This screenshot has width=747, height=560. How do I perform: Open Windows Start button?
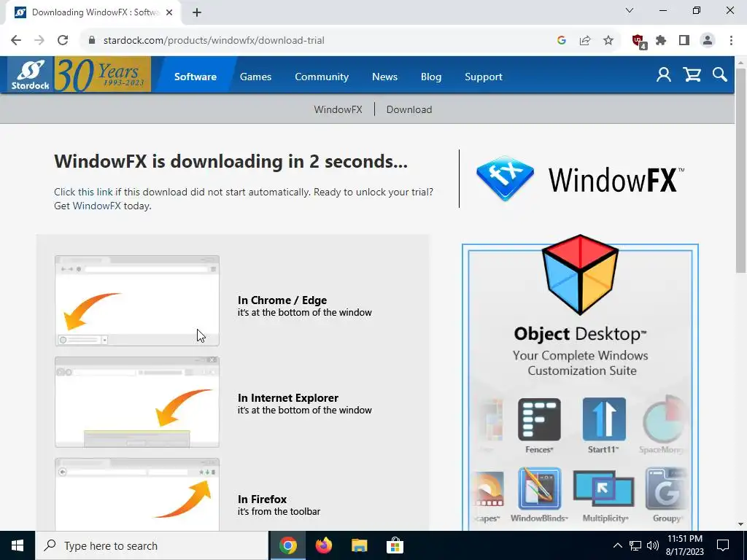[x=18, y=545]
